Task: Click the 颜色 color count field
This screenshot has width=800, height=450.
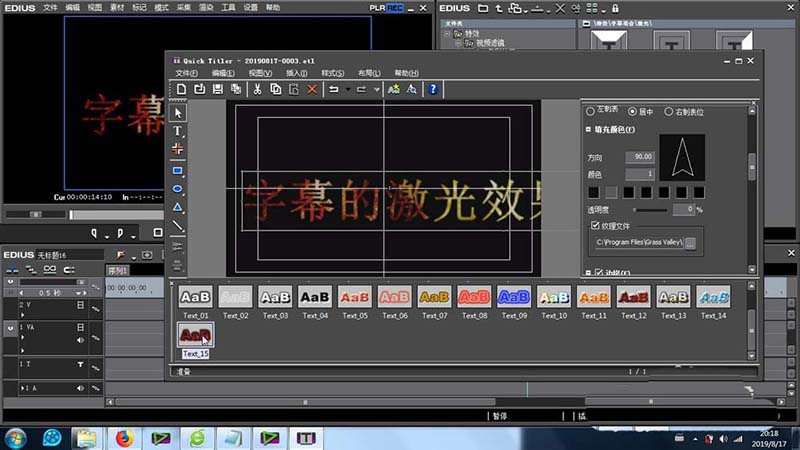Action: [x=640, y=174]
